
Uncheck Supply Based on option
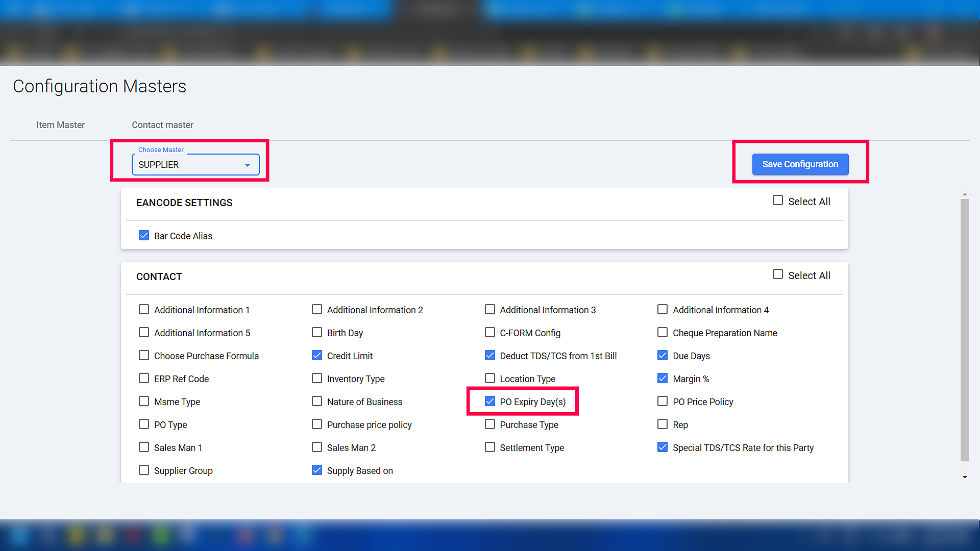pos(317,470)
